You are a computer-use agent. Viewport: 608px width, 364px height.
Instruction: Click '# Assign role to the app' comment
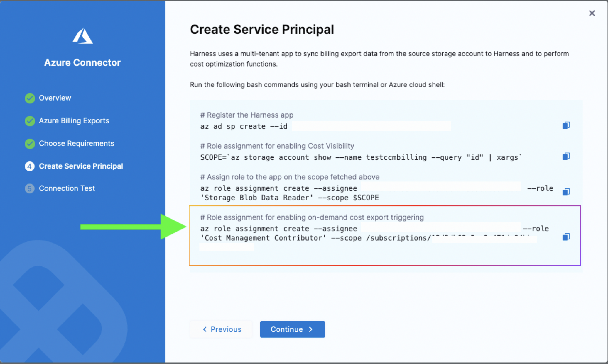point(290,177)
